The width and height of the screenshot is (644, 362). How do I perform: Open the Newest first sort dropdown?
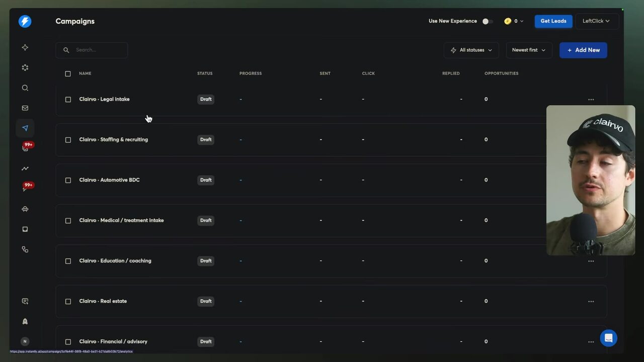[529, 50]
